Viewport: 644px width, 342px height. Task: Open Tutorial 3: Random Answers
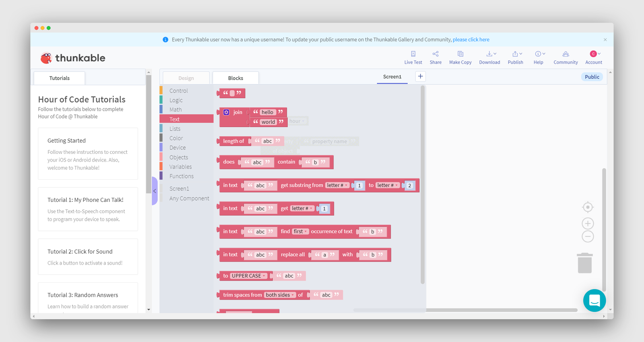coord(88,298)
